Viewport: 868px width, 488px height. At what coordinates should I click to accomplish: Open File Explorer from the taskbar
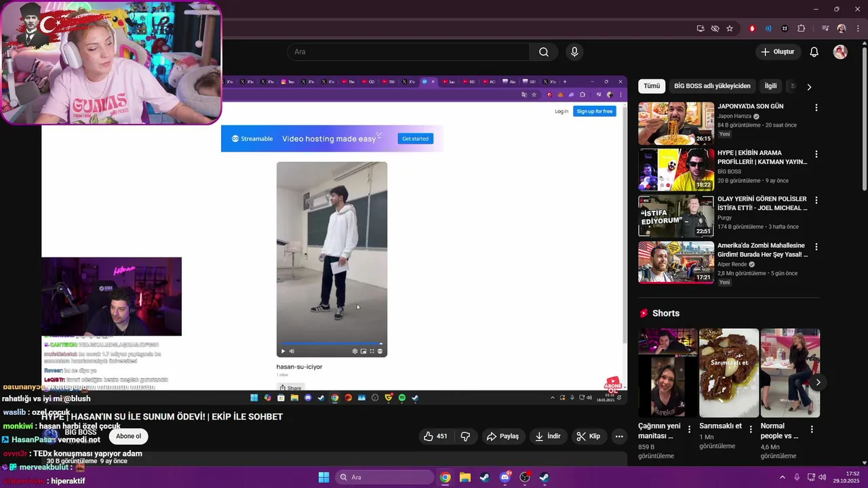pyautogui.click(x=465, y=477)
